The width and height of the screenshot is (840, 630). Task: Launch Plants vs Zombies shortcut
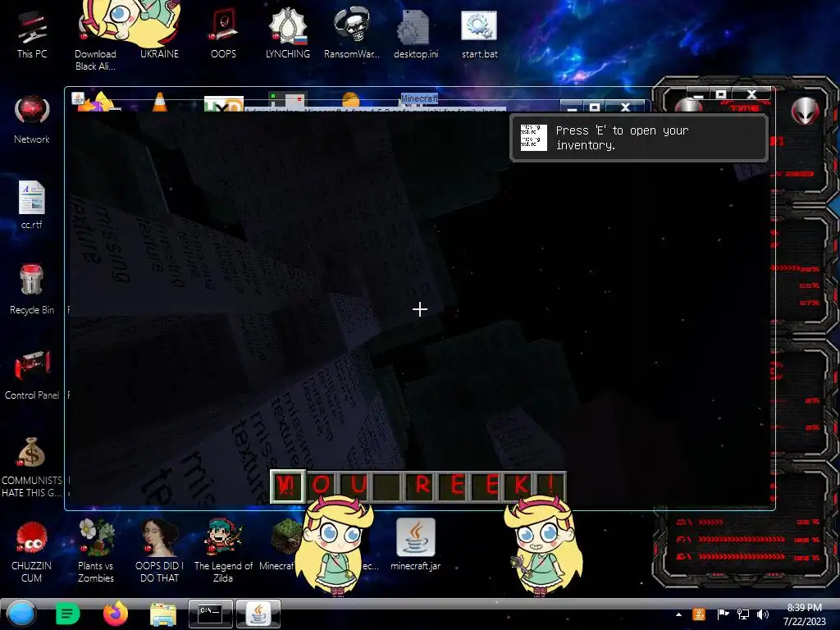coord(95,550)
